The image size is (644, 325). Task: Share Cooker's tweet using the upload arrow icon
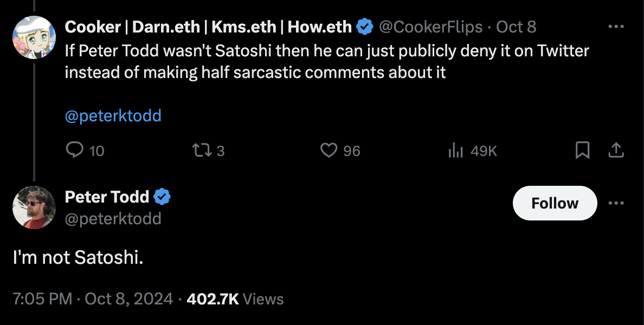coord(616,150)
